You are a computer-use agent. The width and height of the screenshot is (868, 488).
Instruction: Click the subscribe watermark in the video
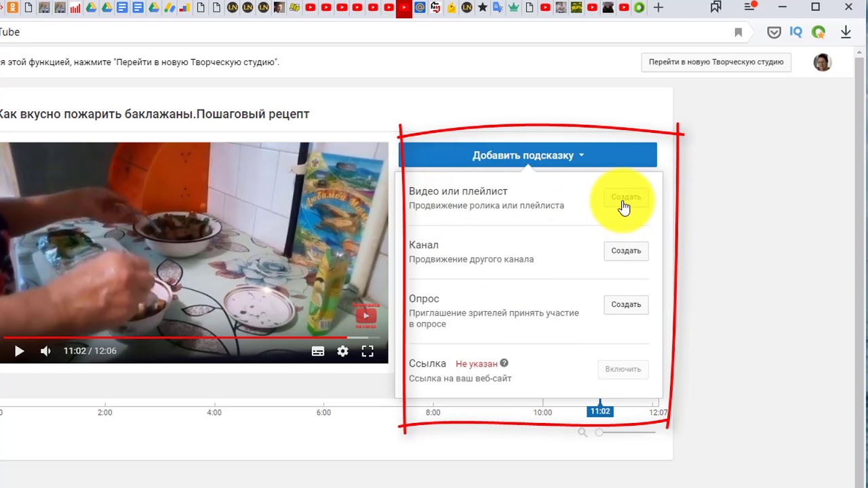366,315
